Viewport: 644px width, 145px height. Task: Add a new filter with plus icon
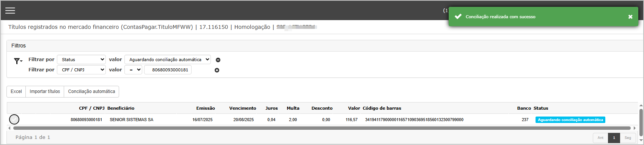pyautogui.click(x=217, y=70)
